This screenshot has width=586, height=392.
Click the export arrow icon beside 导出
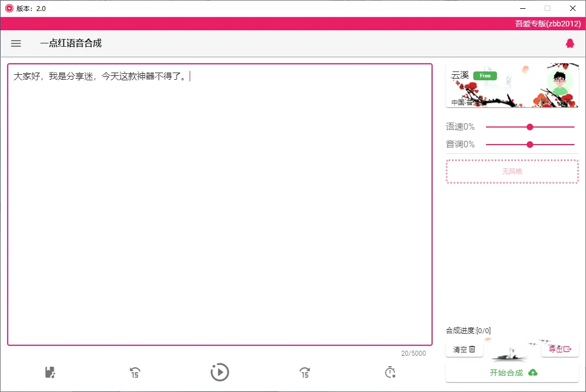tap(567, 349)
